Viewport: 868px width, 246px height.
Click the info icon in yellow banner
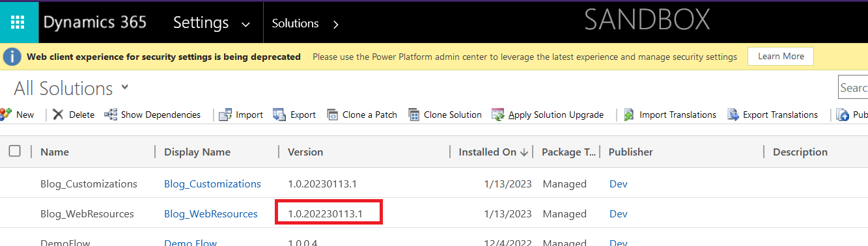tap(12, 57)
